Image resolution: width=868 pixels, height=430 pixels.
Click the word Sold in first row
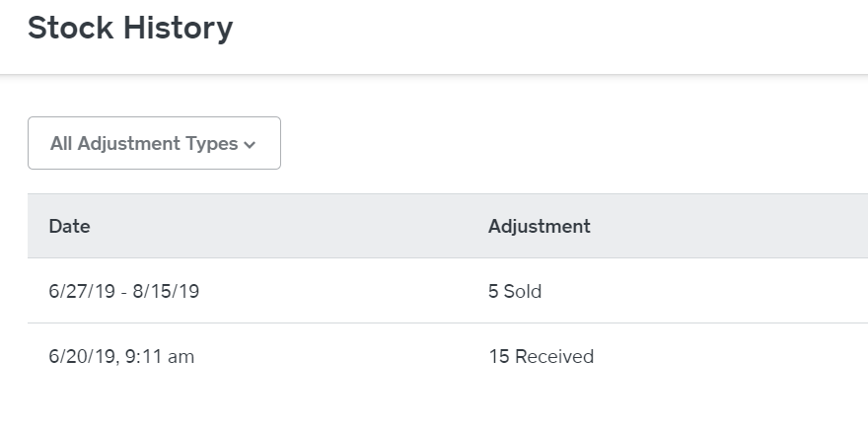point(523,291)
